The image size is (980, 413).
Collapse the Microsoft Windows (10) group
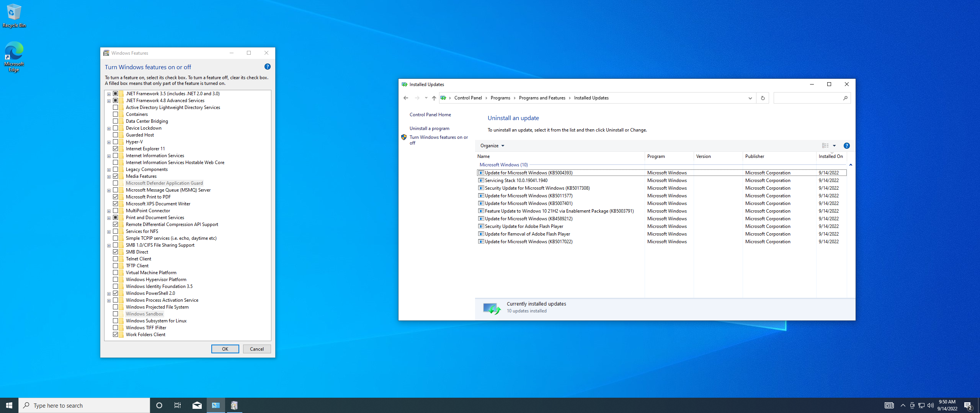point(851,165)
